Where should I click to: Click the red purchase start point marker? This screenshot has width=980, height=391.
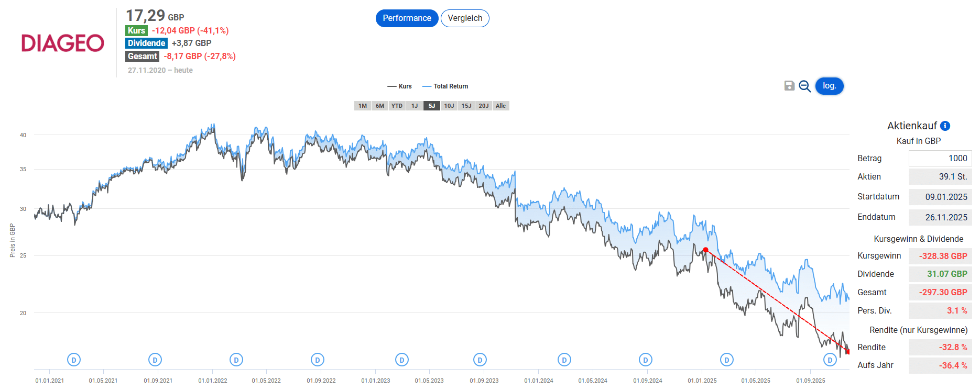(705, 250)
